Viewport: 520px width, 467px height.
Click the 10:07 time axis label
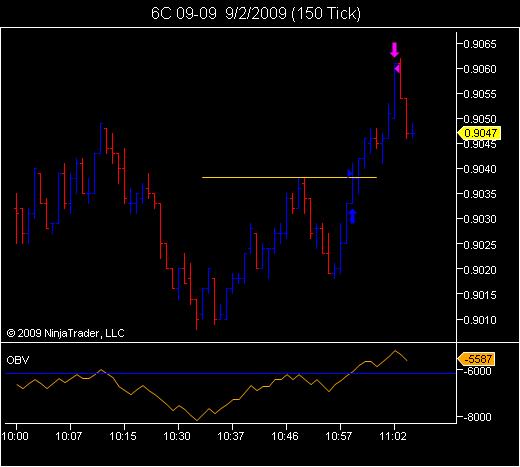click(x=69, y=436)
